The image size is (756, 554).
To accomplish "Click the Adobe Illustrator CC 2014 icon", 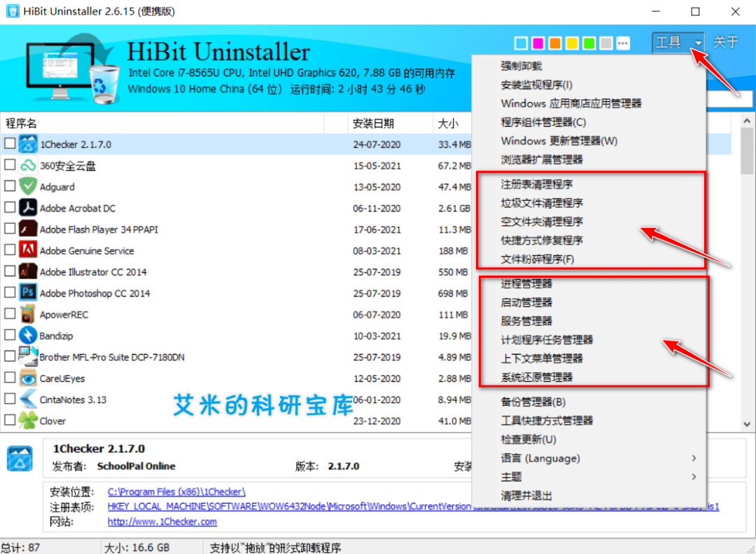I will (x=28, y=271).
